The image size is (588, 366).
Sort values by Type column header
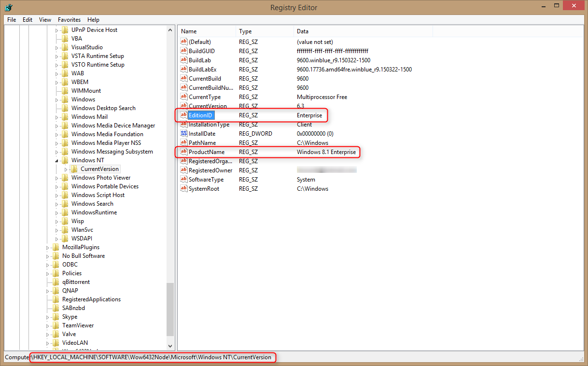tap(265, 31)
